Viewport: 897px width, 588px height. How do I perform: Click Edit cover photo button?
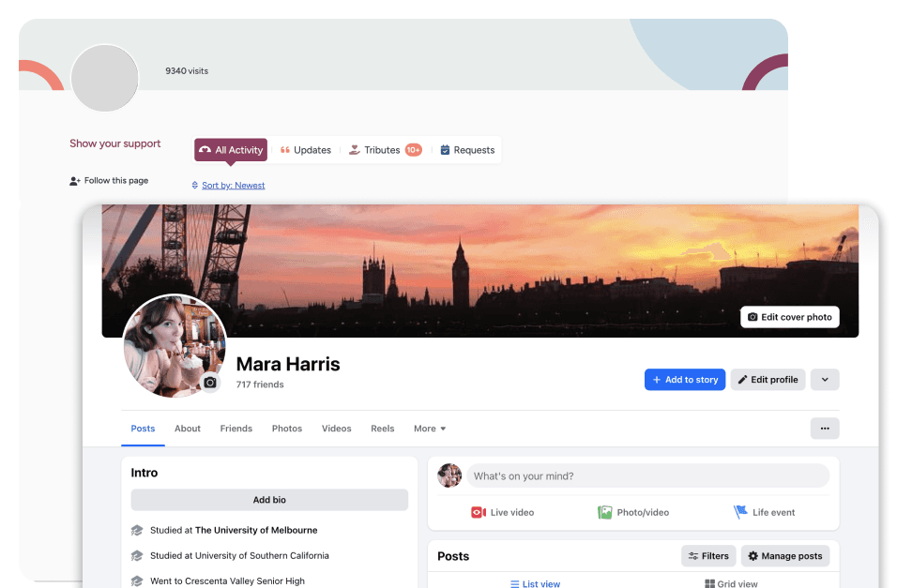(789, 317)
